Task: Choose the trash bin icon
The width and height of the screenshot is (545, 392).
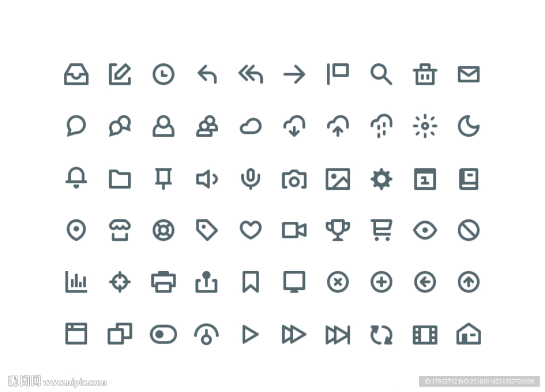Action: (x=425, y=74)
